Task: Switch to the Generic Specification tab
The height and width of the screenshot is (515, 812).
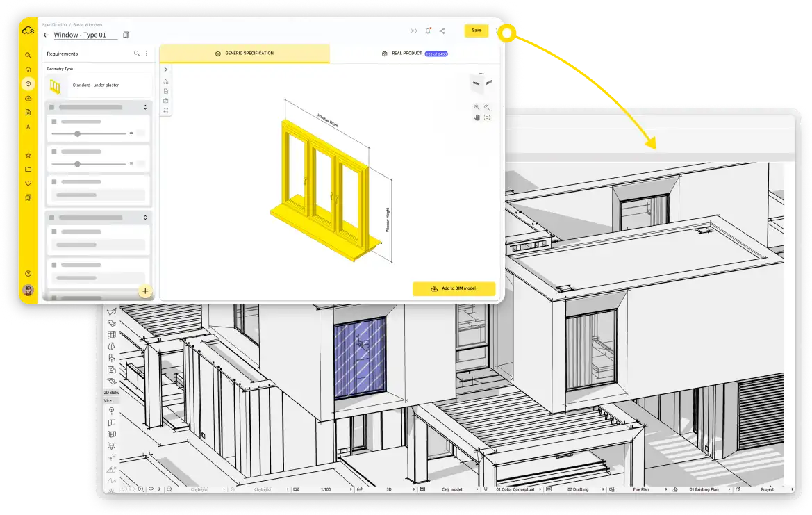Action: (x=245, y=54)
